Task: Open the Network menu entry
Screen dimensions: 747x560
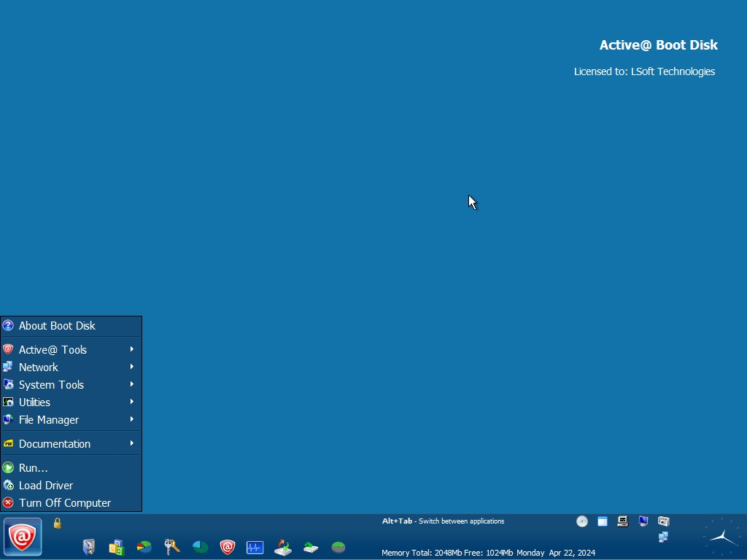Action: click(39, 367)
